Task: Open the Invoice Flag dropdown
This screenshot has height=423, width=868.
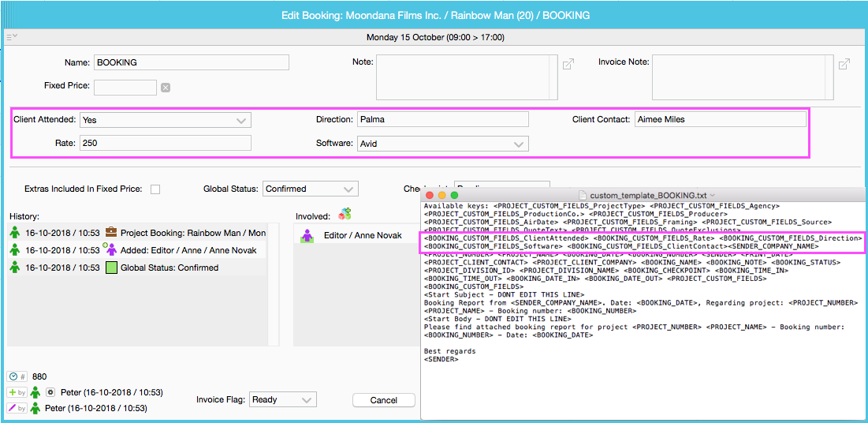Action: pos(282,399)
